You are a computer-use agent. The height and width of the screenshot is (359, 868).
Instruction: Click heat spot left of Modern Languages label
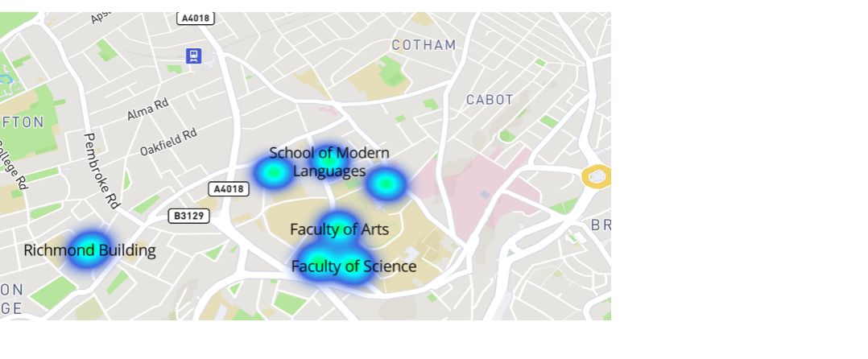275,172
